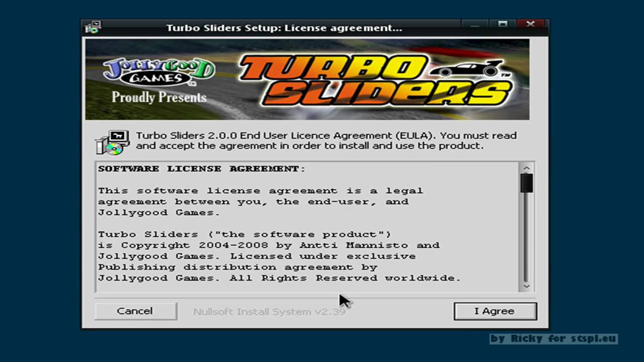Cancel the Turbo Sliders setup
644x362 pixels.
click(135, 311)
